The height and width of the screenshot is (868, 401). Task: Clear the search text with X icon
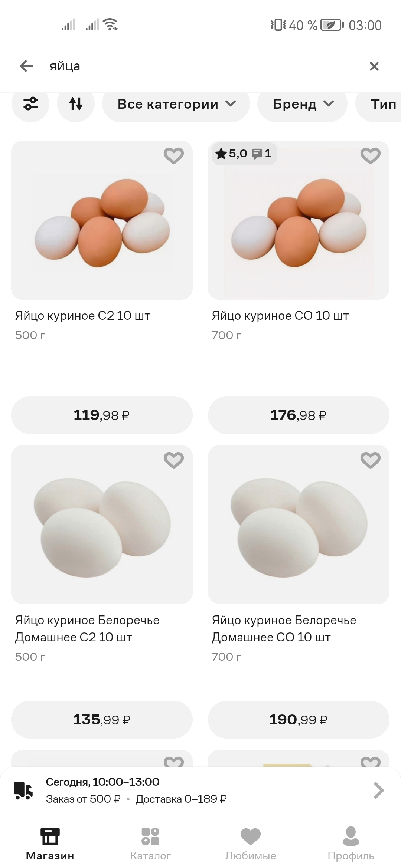click(x=374, y=66)
